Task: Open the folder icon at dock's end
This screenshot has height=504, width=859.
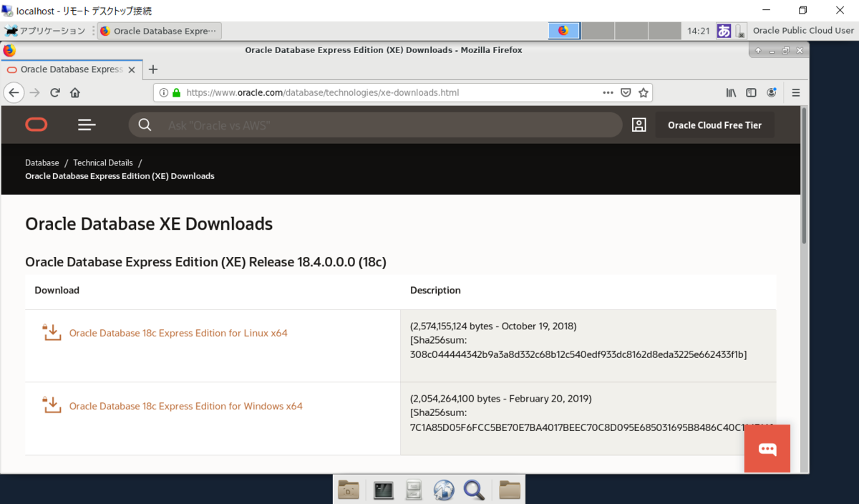Action: point(510,490)
